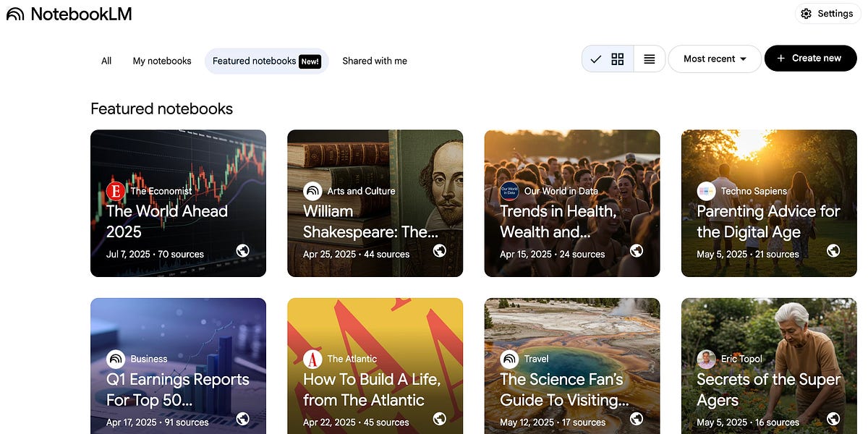Image resolution: width=868 pixels, height=434 pixels.
Task: Click globe icon on Science Fan's Guide card
Action: pyautogui.click(x=637, y=419)
